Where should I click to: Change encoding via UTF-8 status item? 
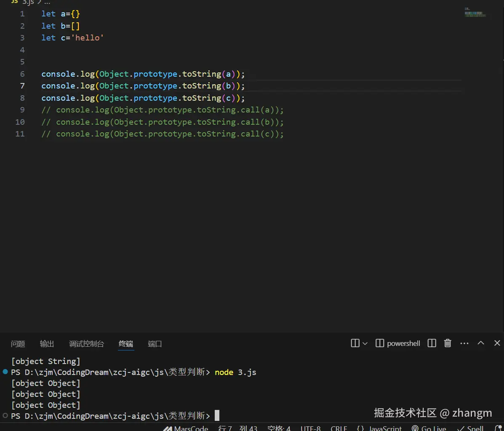click(310, 428)
